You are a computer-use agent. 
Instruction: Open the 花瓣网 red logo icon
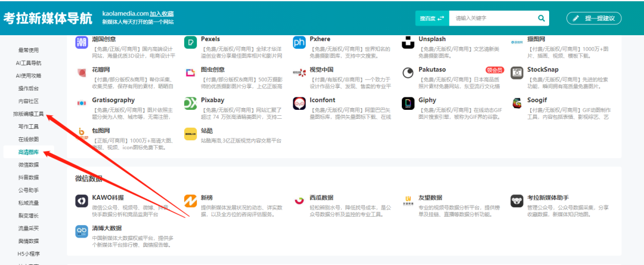[x=82, y=73]
